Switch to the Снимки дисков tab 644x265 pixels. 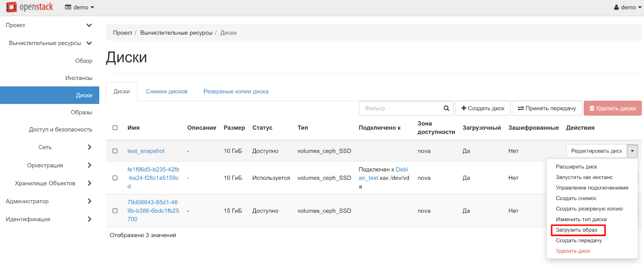coord(167,92)
